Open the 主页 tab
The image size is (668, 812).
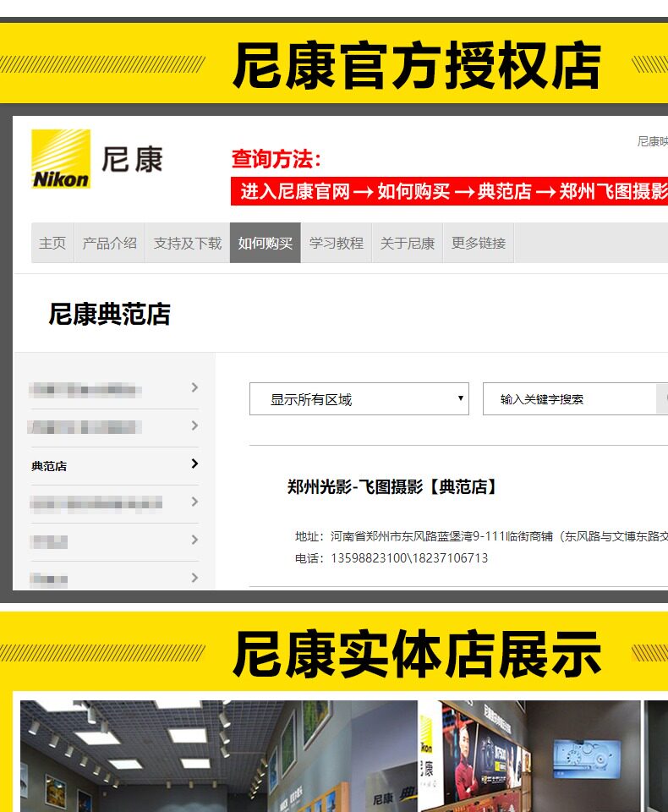click(52, 243)
